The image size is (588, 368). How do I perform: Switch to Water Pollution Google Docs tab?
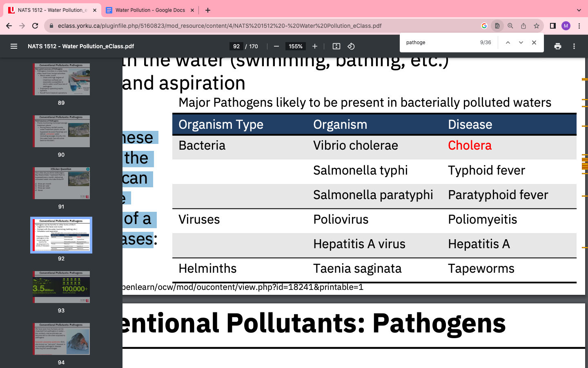150,10
